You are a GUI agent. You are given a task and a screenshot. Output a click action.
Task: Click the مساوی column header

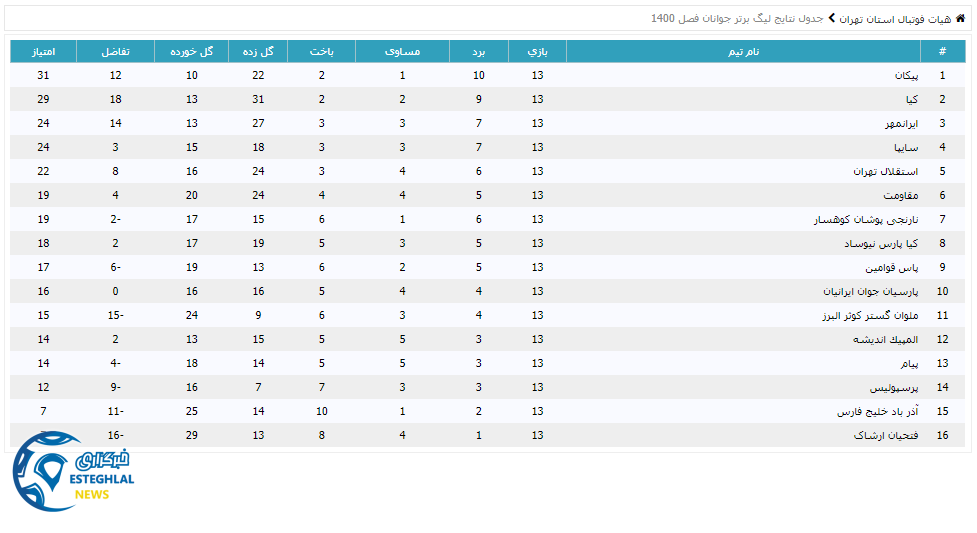tap(402, 51)
